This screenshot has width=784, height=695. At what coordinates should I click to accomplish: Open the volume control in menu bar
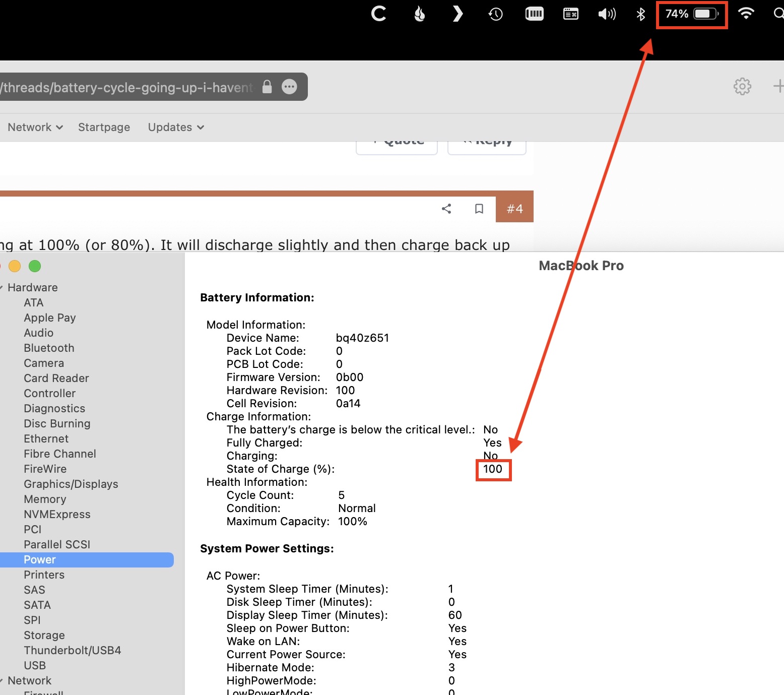click(607, 14)
